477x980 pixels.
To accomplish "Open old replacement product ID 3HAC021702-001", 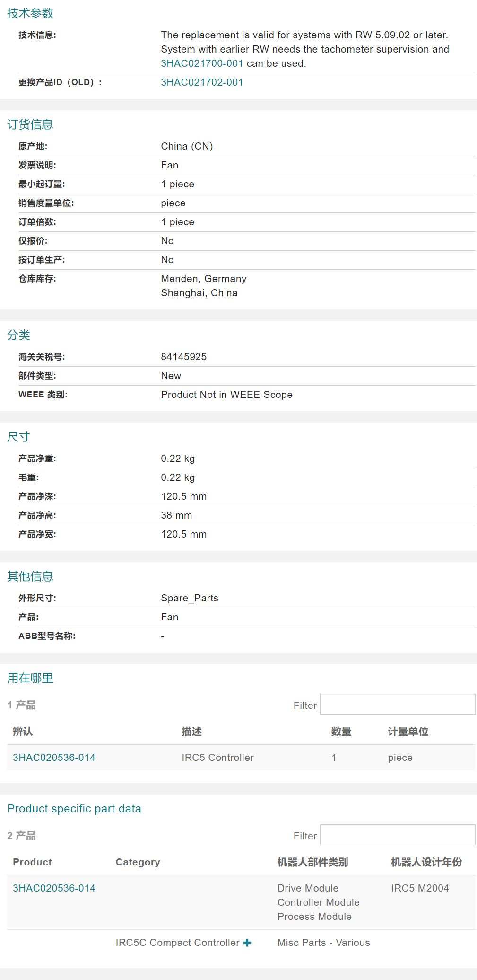I will pos(202,82).
